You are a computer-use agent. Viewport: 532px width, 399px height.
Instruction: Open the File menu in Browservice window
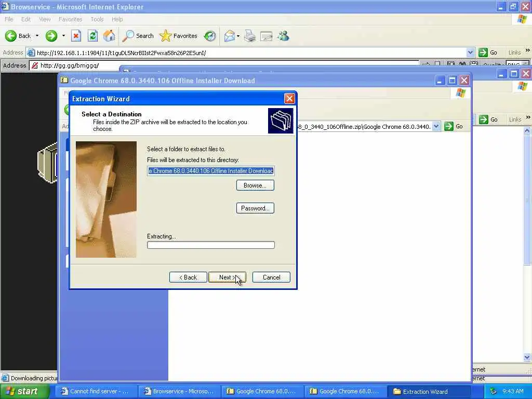coord(9,19)
